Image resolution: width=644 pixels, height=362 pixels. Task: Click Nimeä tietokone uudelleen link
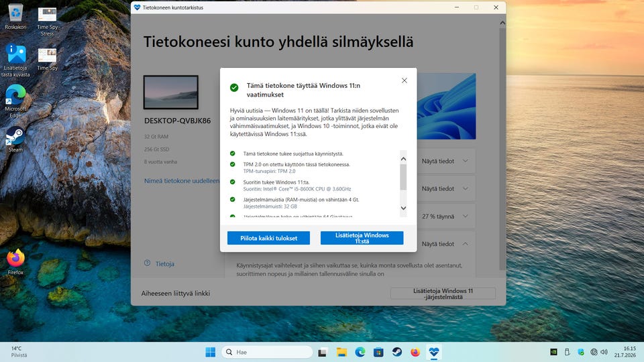point(182,180)
